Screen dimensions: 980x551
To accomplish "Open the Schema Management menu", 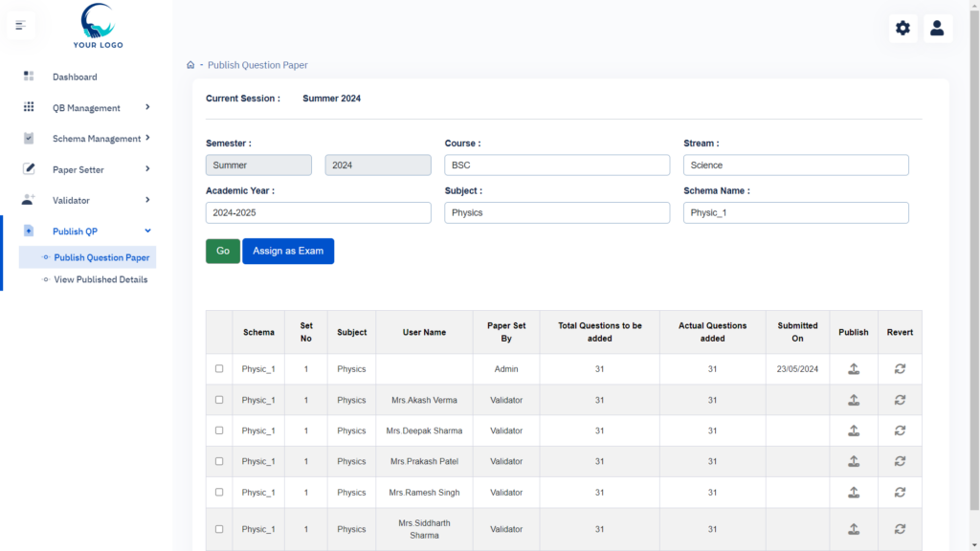I will click(x=97, y=139).
